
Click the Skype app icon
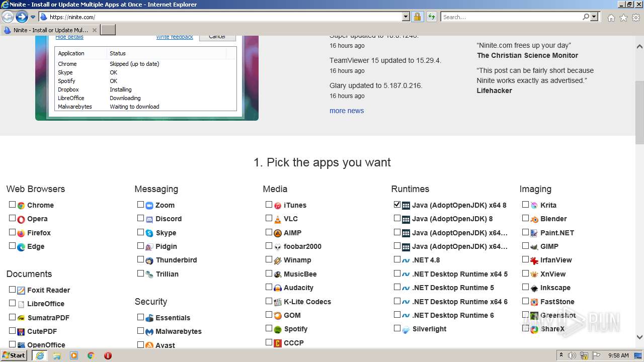149,233
